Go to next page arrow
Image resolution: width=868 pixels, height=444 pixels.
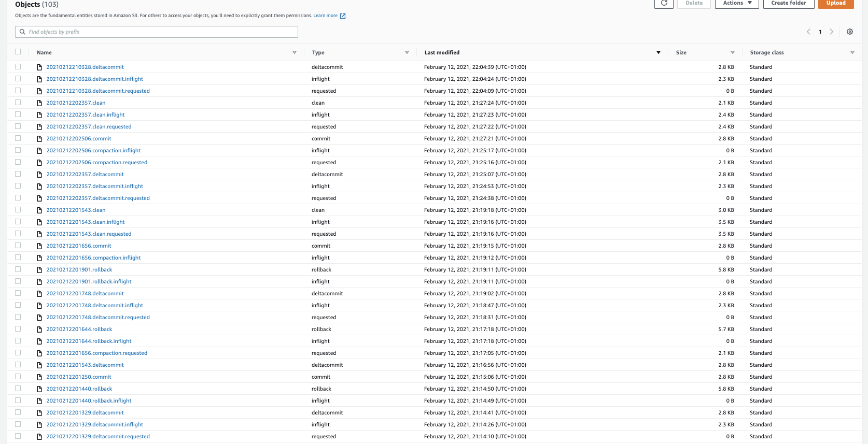[832, 32]
